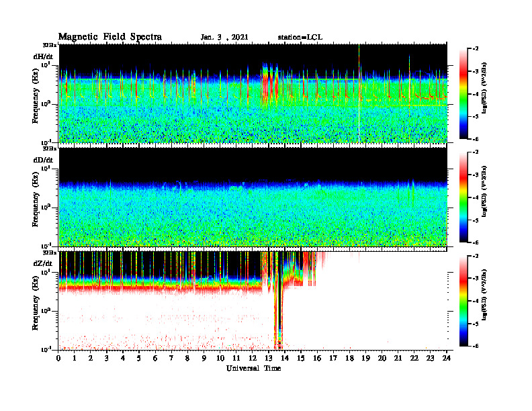Image resolution: width=532 pixels, height=411 pixels.
Task: Click the dH/dt panel label
Action: click(43, 56)
